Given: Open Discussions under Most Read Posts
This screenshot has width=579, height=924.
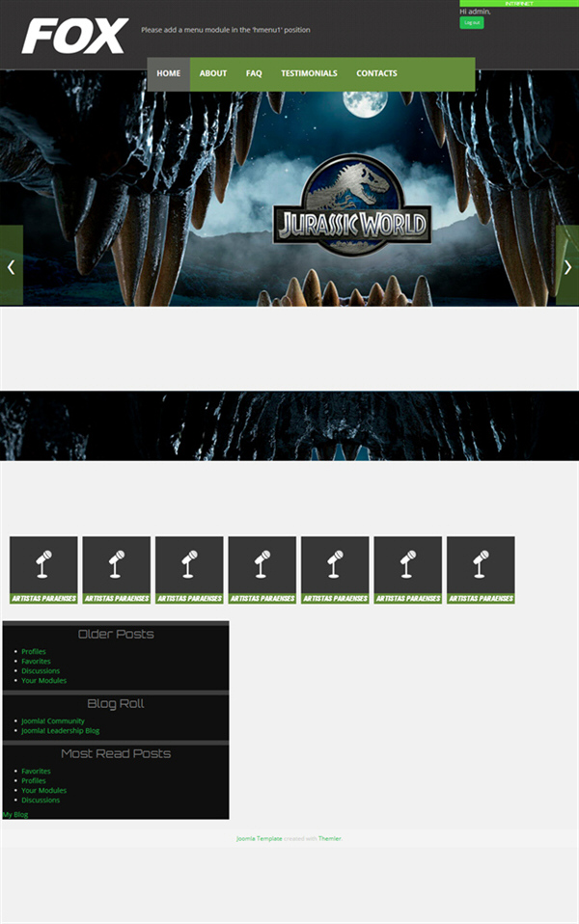Looking at the screenshot, I should pos(41,800).
